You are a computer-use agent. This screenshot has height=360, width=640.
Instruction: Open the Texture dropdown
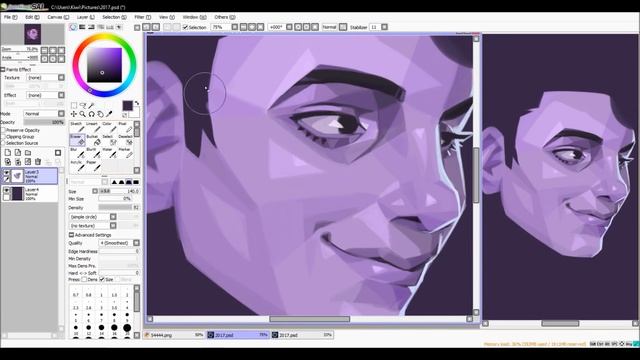(61, 78)
